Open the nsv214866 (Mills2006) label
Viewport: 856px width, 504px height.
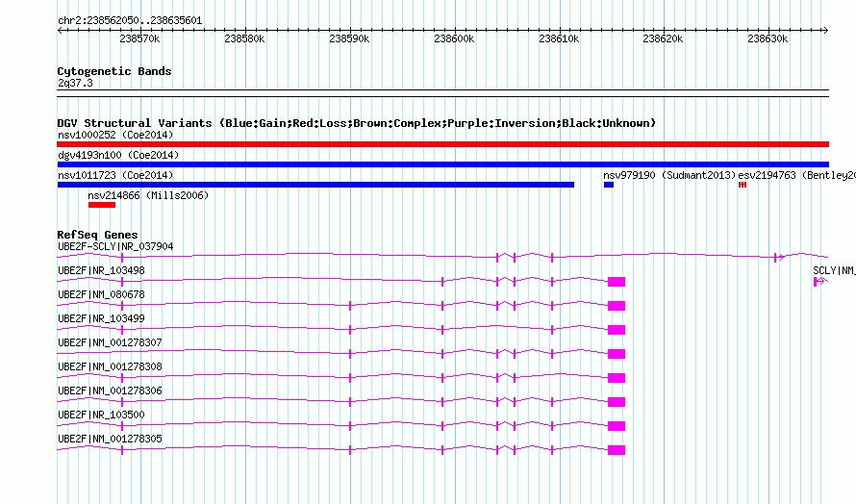coord(148,195)
